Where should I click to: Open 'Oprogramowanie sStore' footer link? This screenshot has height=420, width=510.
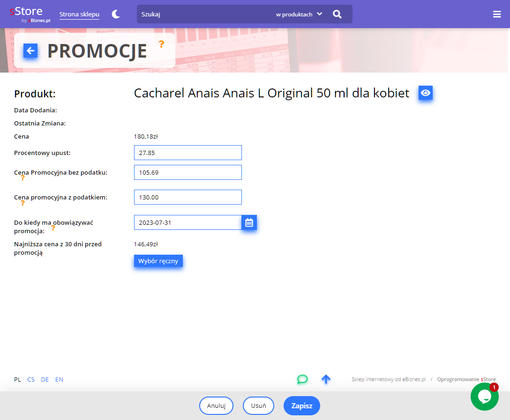[466, 379]
